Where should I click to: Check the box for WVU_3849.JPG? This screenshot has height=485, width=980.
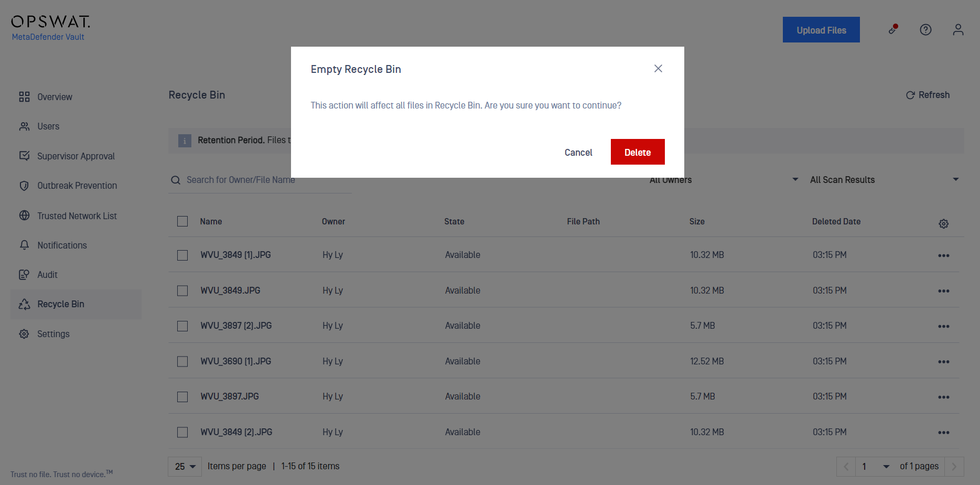click(x=182, y=290)
